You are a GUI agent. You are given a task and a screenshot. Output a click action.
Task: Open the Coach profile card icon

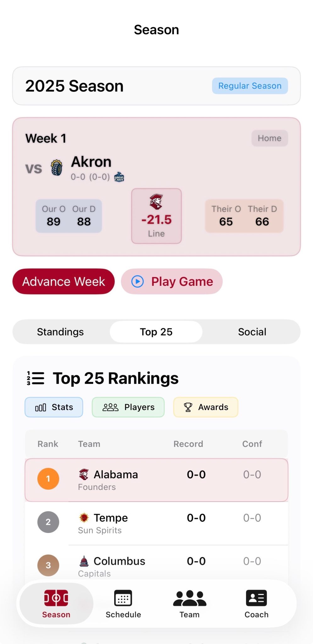coord(256,598)
